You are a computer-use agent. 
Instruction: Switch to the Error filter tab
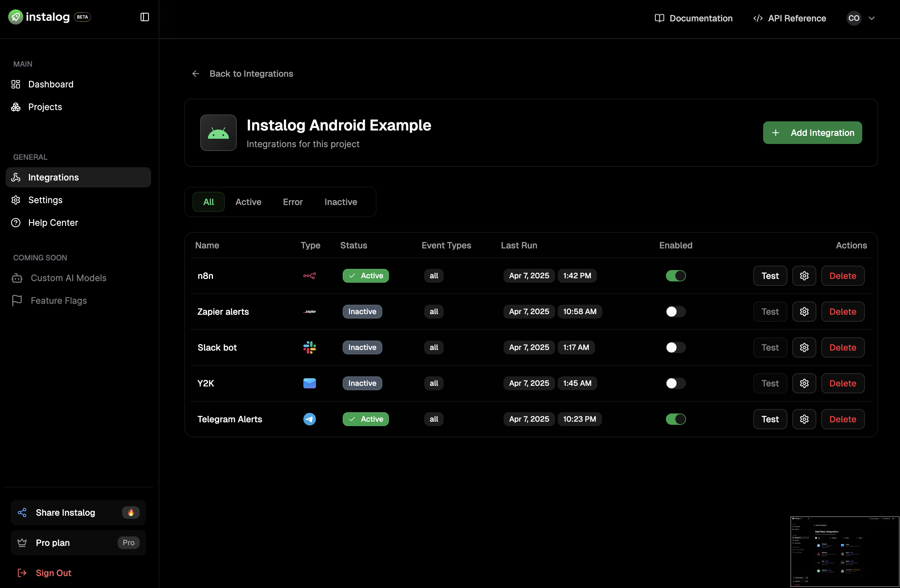coord(293,202)
